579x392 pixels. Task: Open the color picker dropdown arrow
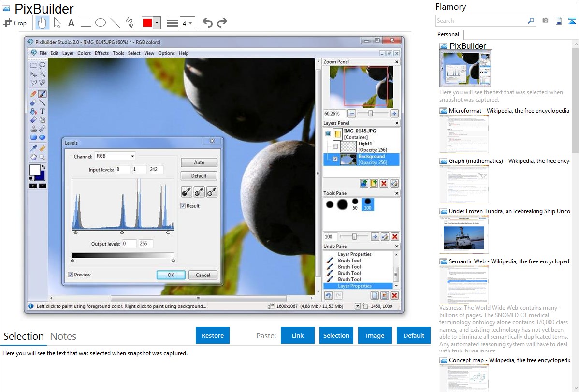[x=157, y=23]
